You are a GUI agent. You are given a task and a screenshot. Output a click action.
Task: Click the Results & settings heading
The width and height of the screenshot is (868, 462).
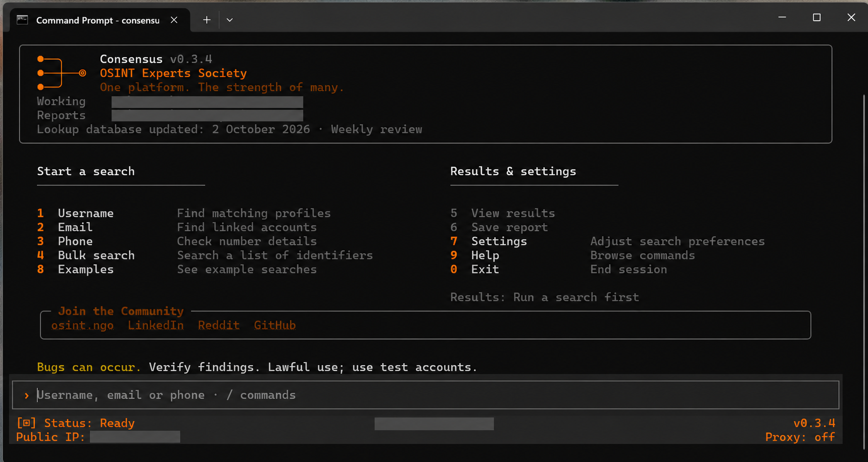coord(513,171)
